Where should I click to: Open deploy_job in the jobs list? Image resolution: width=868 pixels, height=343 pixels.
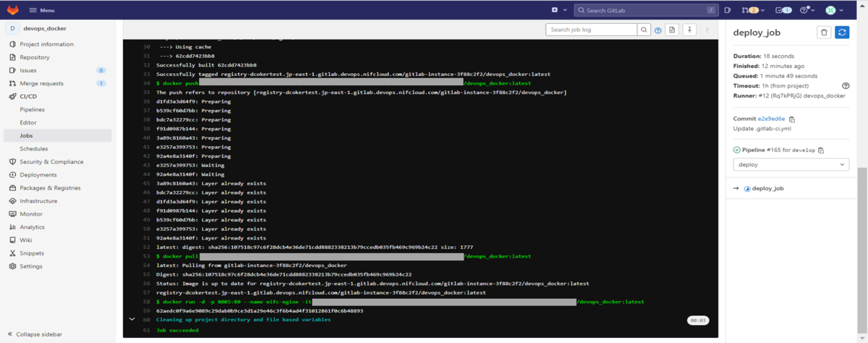(767, 188)
